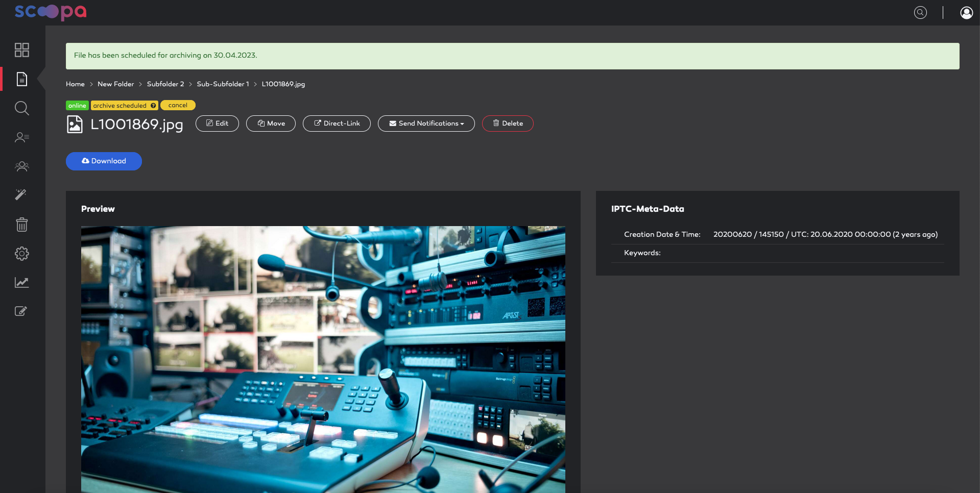The width and height of the screenshot is (980, 493).
Task: Open the files document icon in sidebar
Action: point(22,79)
